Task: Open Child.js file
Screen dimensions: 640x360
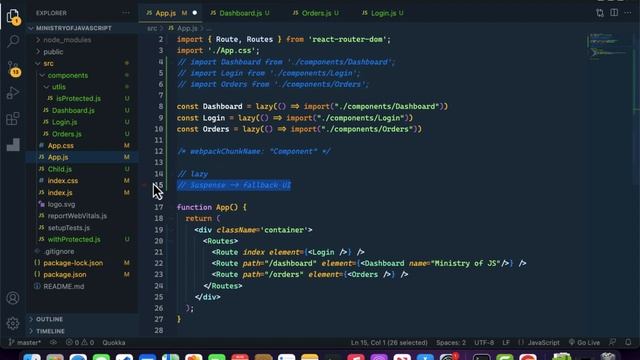Action: (82, 169)
